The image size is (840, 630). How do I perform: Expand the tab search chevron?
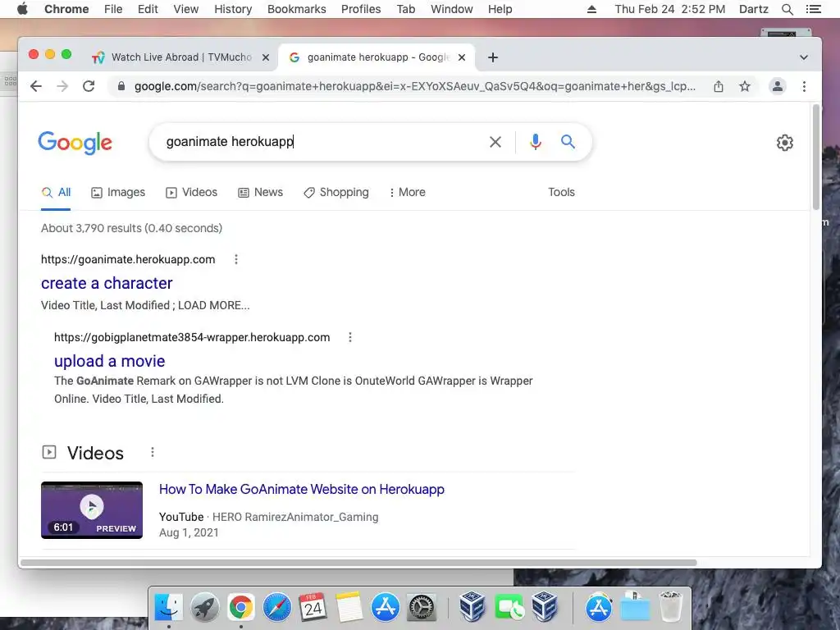(804, 57)
